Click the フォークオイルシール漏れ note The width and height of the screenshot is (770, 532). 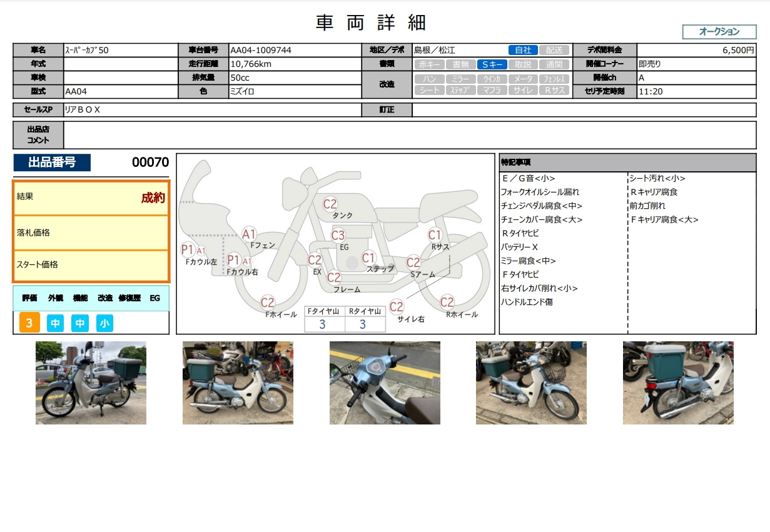(x=540, y=192)
